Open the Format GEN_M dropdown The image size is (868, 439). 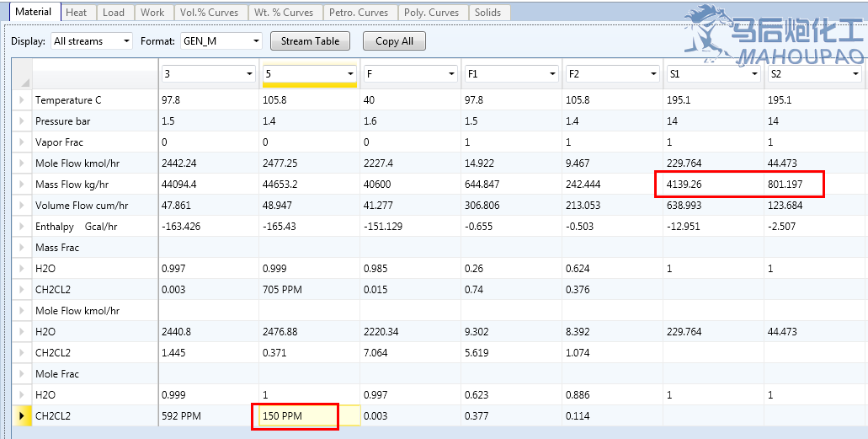coord(221,41)
